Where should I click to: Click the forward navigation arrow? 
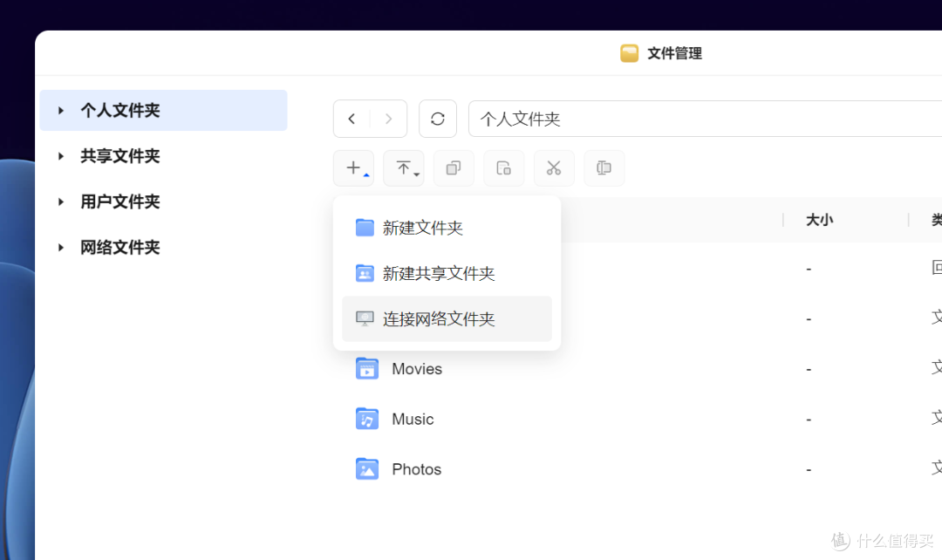tap(389, 119)
